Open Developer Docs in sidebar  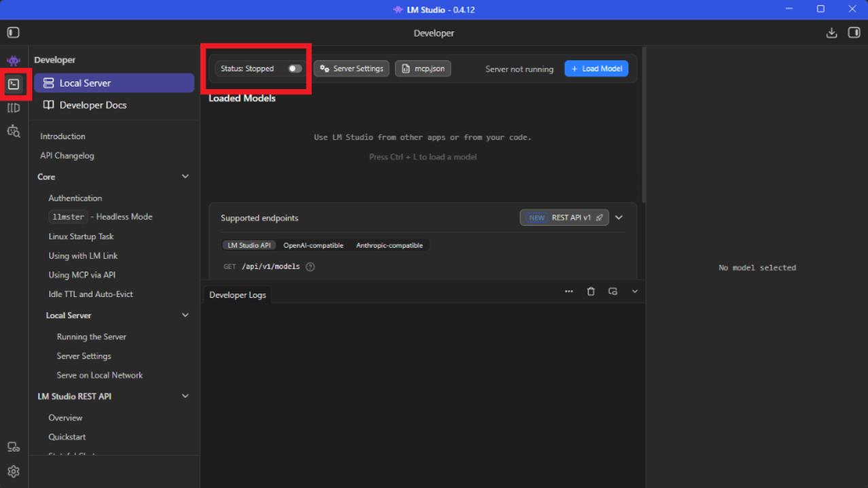point(114,105)
